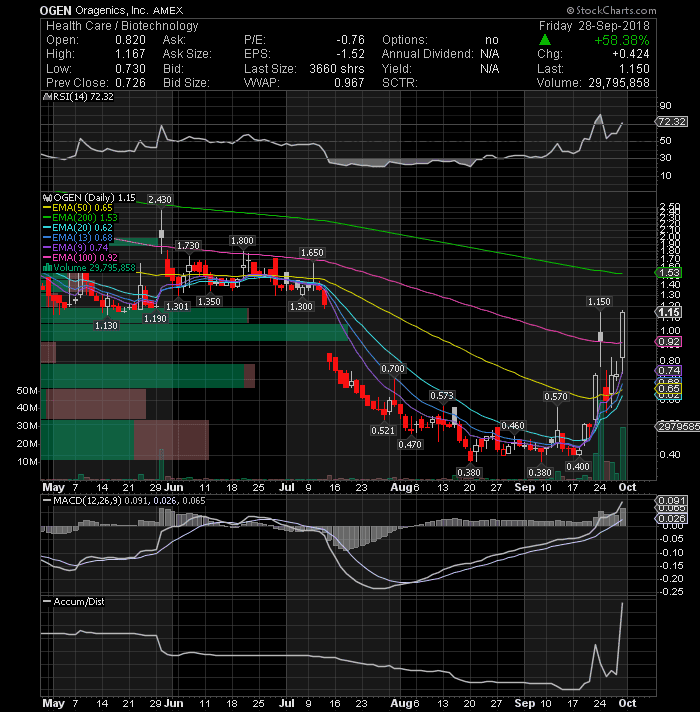700x712 pixels.
Task: Click the EMA(20) 0.62 legend entry
Action: (78, 227)
